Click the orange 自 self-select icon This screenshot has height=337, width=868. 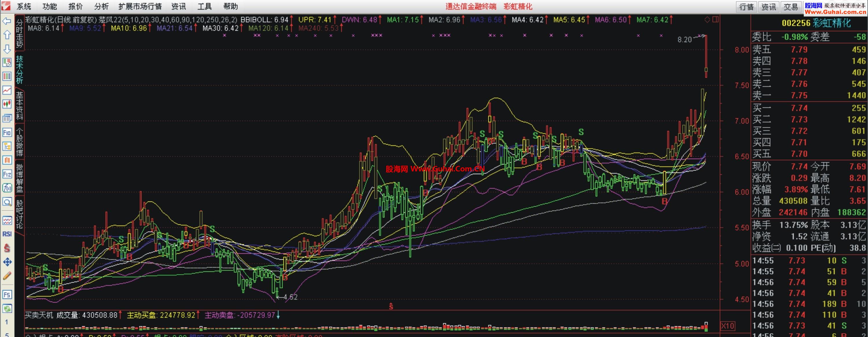(x=7, y=160)
